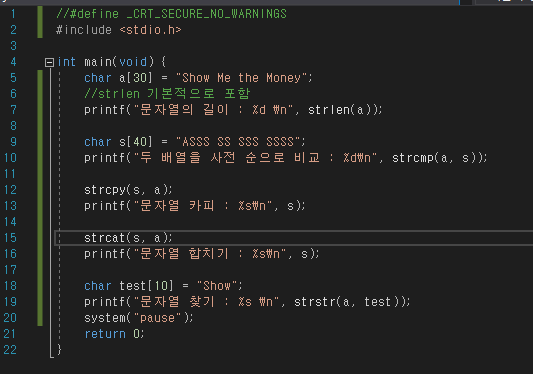The width and height of the screenshot is (533, 374).
Task: Click array size 40 in s[40]
Action: point(139,142)
